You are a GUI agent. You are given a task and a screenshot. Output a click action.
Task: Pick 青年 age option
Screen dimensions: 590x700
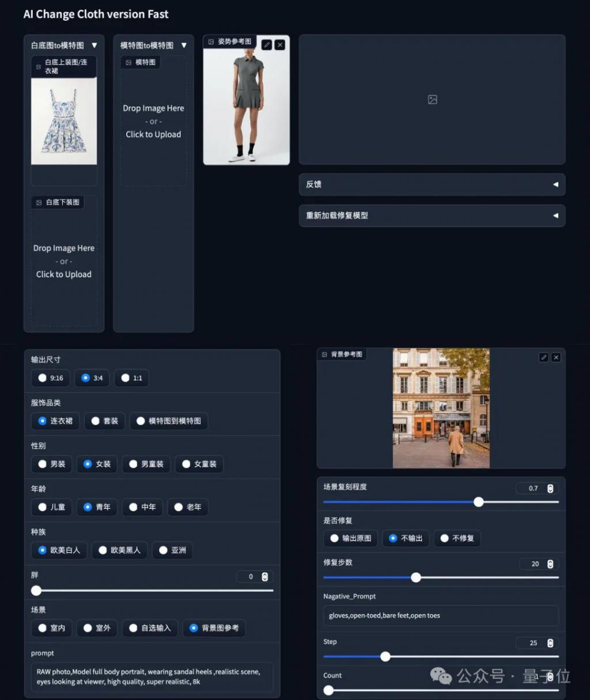(x=97, y=507)
